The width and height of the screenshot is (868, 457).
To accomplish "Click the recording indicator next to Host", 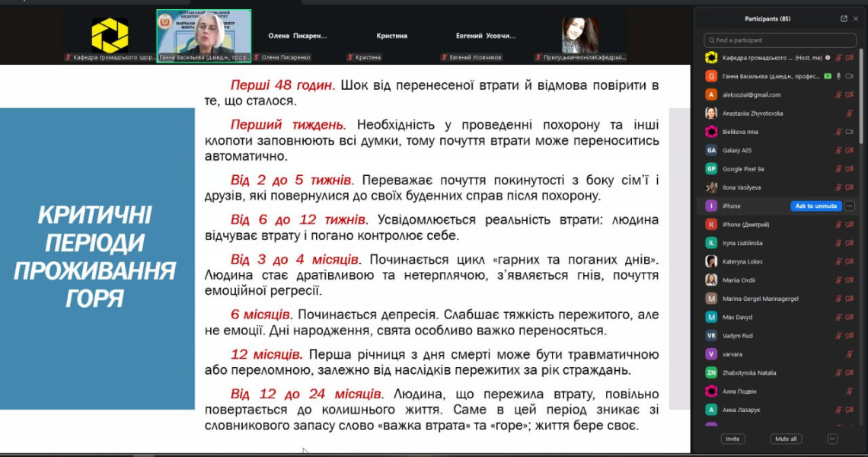I will click(x=828, y=58).
